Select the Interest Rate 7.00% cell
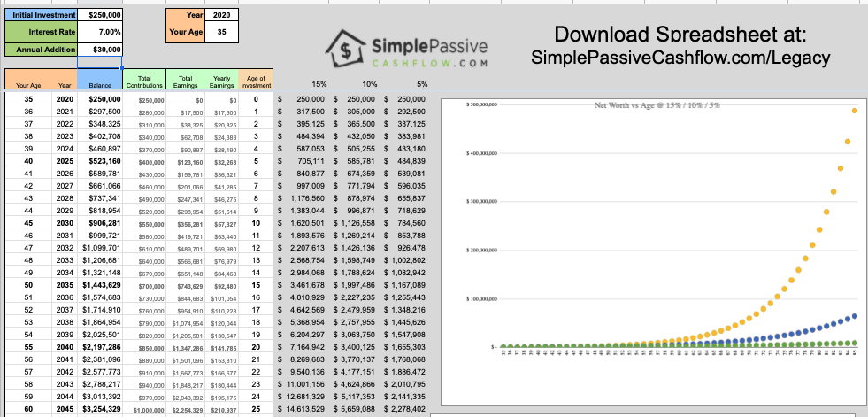 [100, 32]
